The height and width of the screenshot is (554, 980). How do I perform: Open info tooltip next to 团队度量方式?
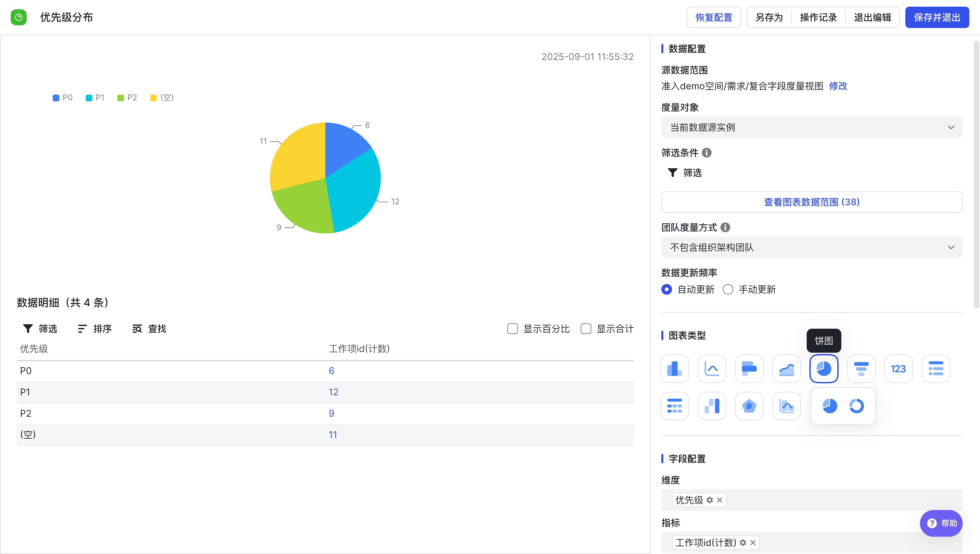[x=725, y=227]
